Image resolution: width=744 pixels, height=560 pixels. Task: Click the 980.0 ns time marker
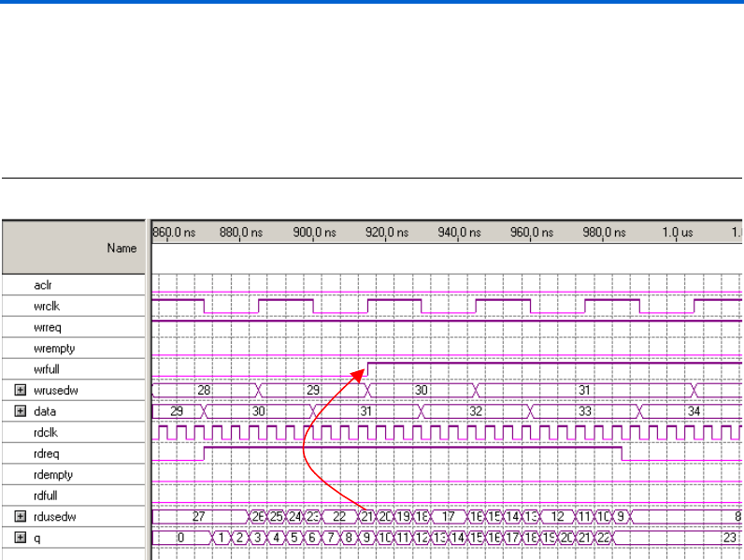pyautogui.click(x=604, y=233)
